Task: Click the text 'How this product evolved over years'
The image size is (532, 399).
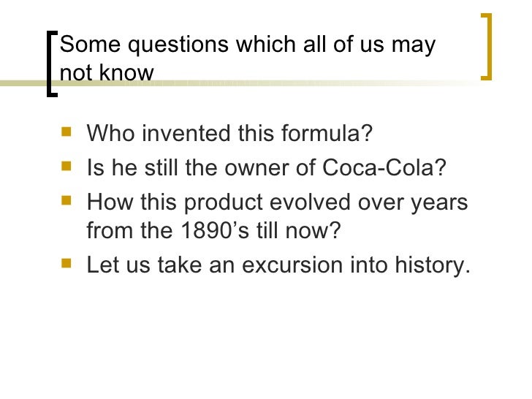Action: point(277,202)
